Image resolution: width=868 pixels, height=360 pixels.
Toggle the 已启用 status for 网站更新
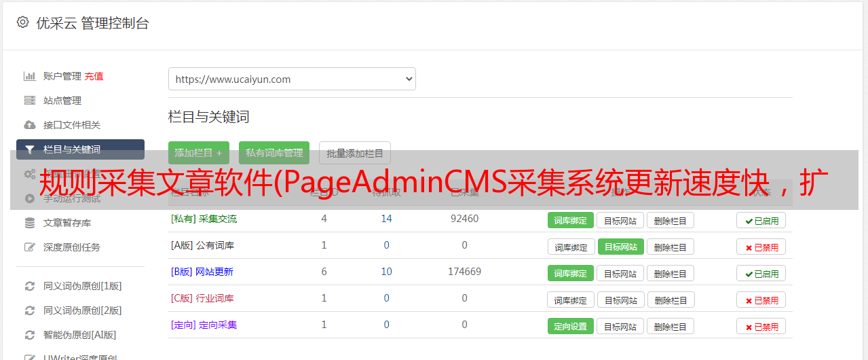pos(761,273)
